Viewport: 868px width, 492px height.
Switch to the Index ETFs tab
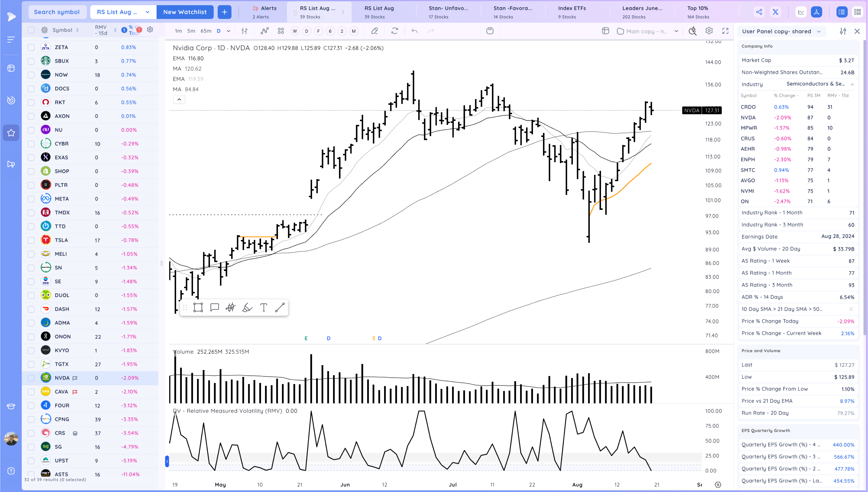click(572, 12)
